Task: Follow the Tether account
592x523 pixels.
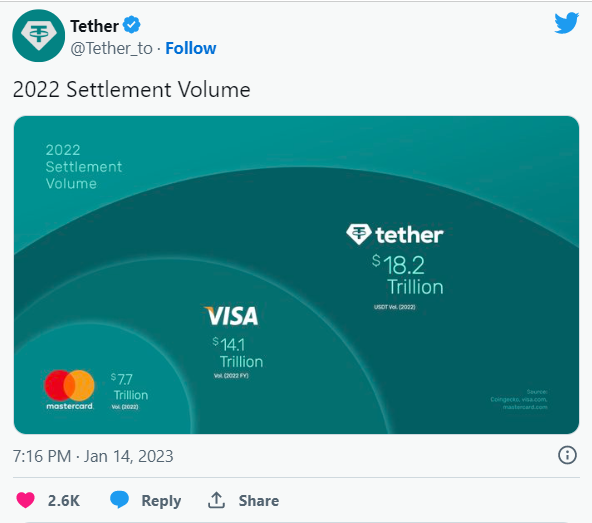Action: point(191,48)
